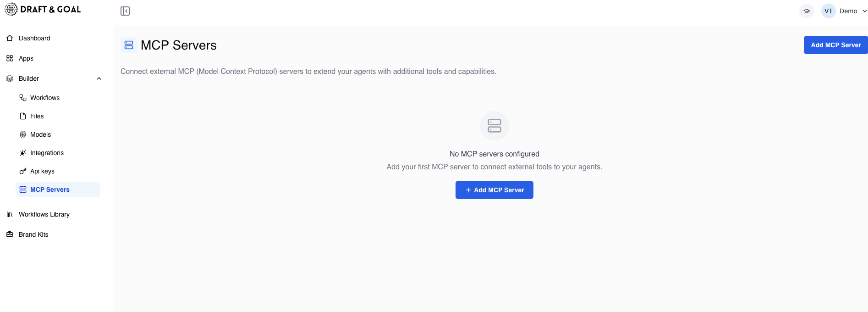Select the Api keys key icon
Screen dimensions: 868x312
pyautogui.click(x=22, y=171)
